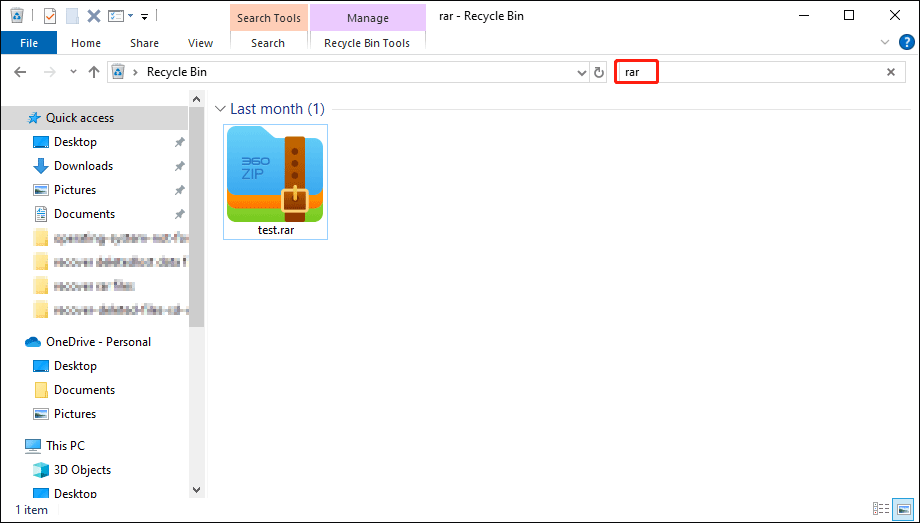Select OneDrive - Personal in navigation pane

(98, 342)
